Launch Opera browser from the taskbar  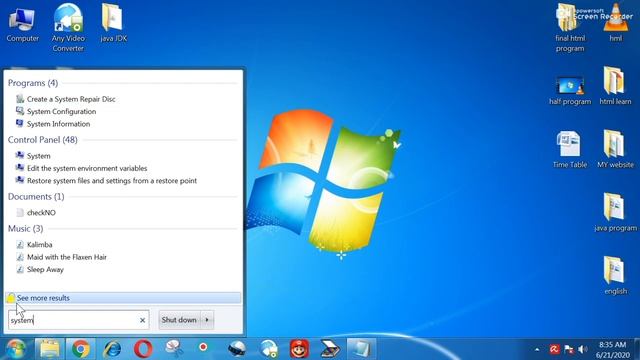(x=143, y=349)
